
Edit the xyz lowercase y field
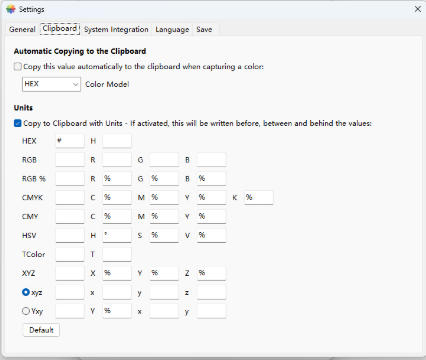point(164,292)
